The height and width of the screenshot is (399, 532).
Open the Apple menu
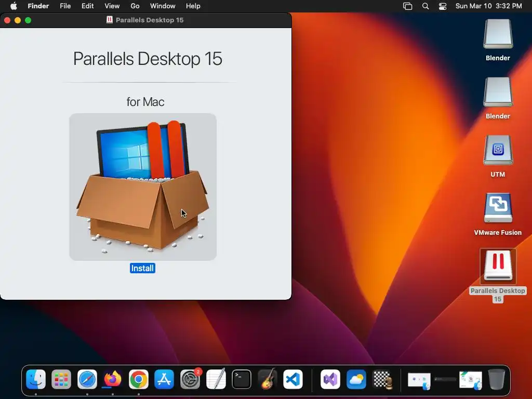click(x=14, y=6)
